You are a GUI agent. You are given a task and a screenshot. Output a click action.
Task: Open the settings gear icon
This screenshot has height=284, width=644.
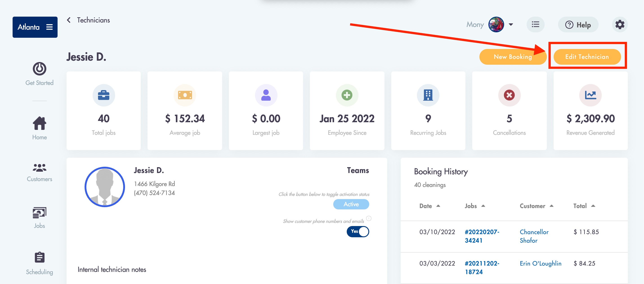click(x=619, y=25)
